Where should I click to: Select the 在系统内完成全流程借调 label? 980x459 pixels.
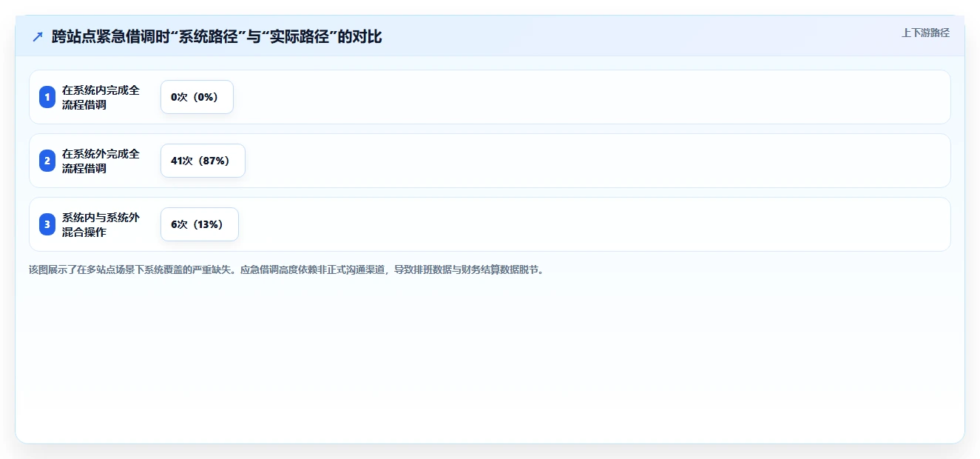pos(101,97)
